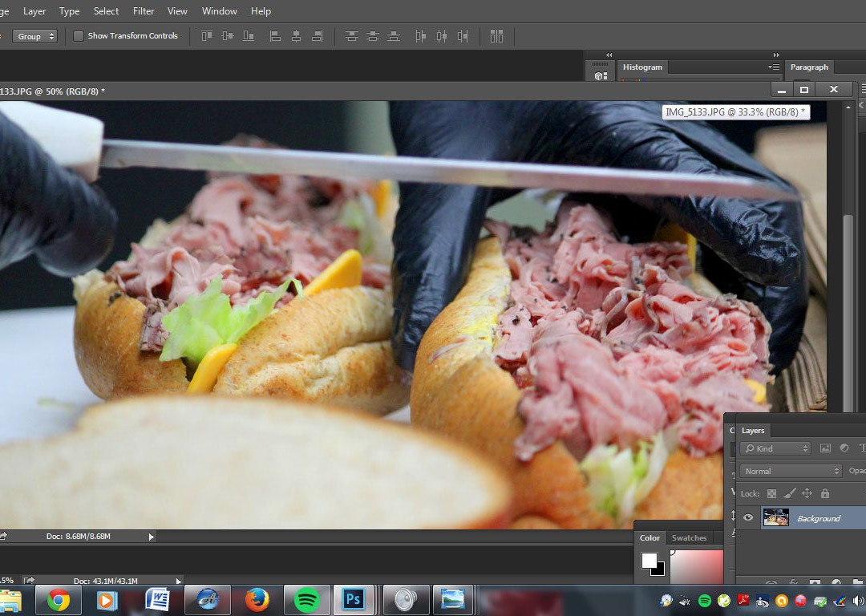Click distribute vertical centers icon

point(373,36)
